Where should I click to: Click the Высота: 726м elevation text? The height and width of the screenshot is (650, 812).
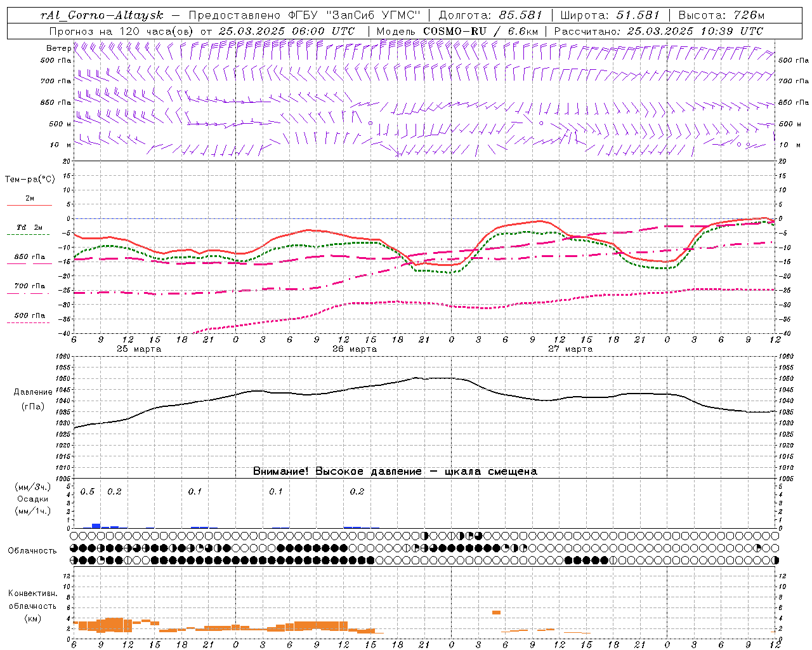[x=721, y=15]
